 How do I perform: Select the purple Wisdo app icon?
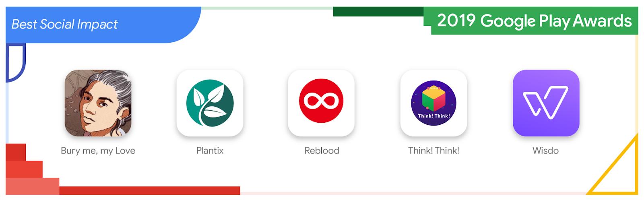coord(546,103)
